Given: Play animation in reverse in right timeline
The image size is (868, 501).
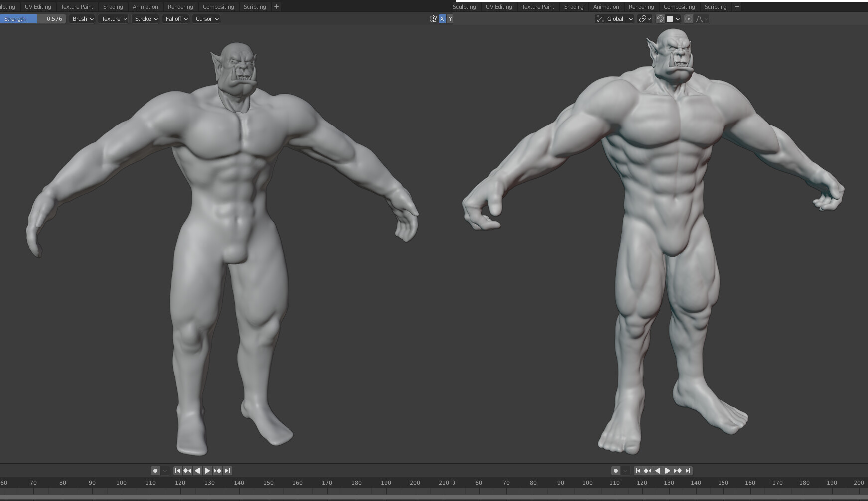Looking at the screenshot, I should (658, 471).
